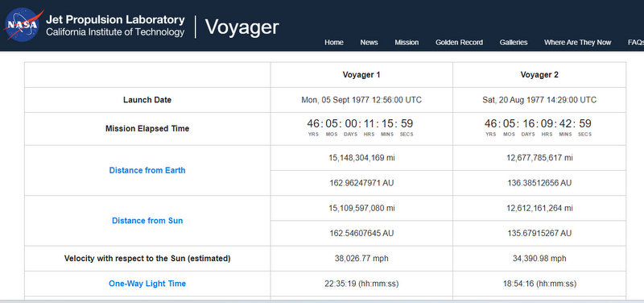Follow the One-Way Light Time link
This screenshot has height=303, width=644.
coord(147,284)
